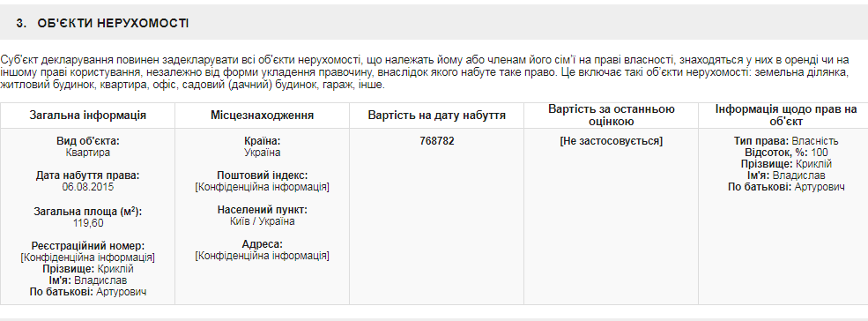
Task: Click the 'Вартість за останньою оцінкою' header
Action: [612, 116]
